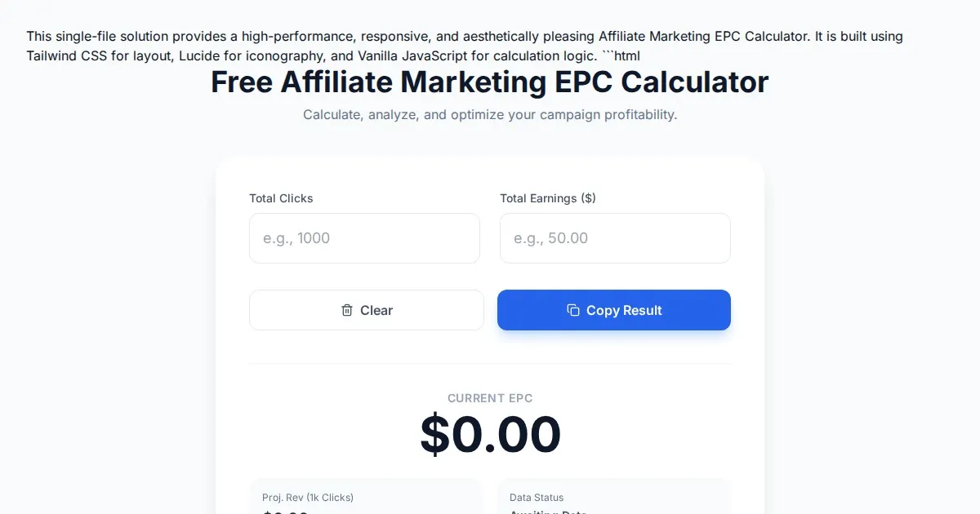Click the Total Clicks label
This screenshot has width=980, height=514.
281,198
